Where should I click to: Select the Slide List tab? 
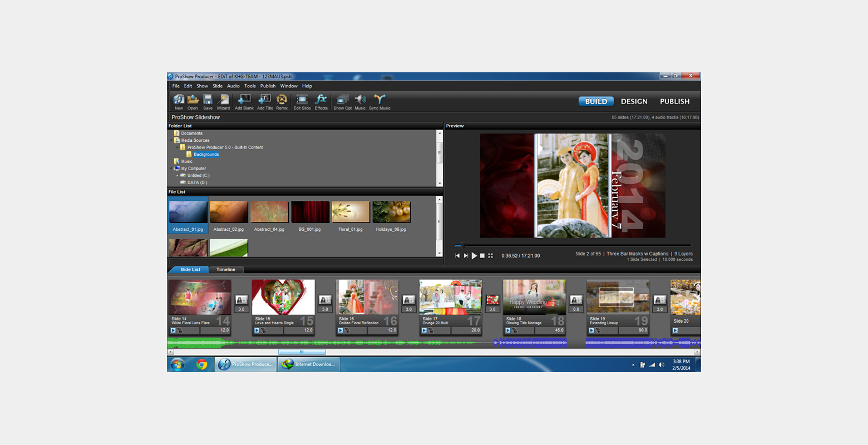(190, 270)
